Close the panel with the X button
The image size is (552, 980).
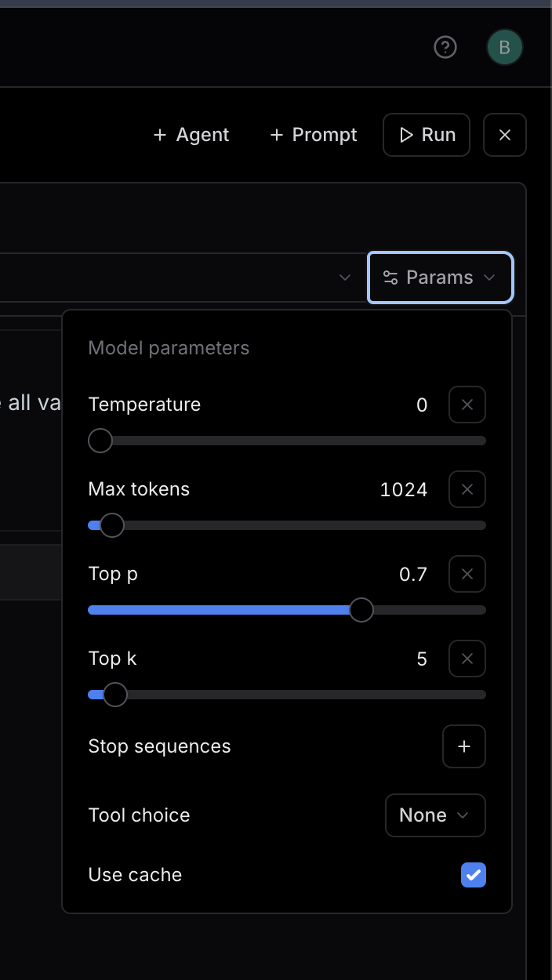505,135
